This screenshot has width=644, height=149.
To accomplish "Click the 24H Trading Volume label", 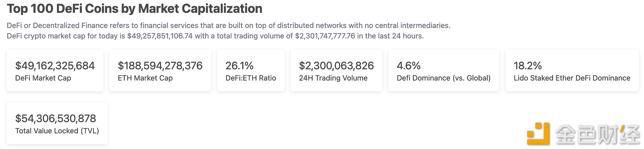I will (x=333, y=78).
